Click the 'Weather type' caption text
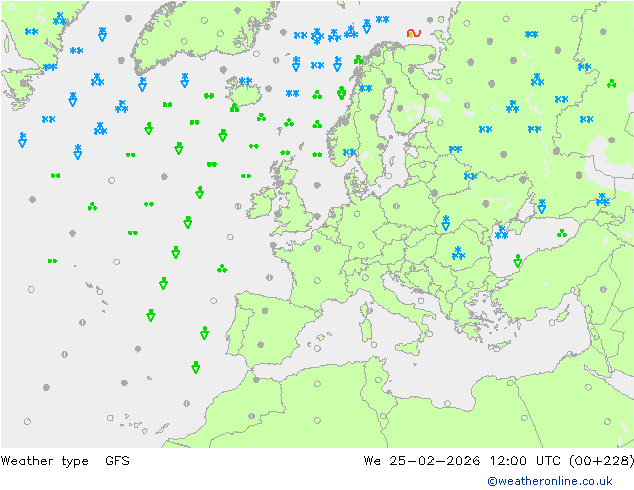The image size is (634, 490). (x=44, y=461)
